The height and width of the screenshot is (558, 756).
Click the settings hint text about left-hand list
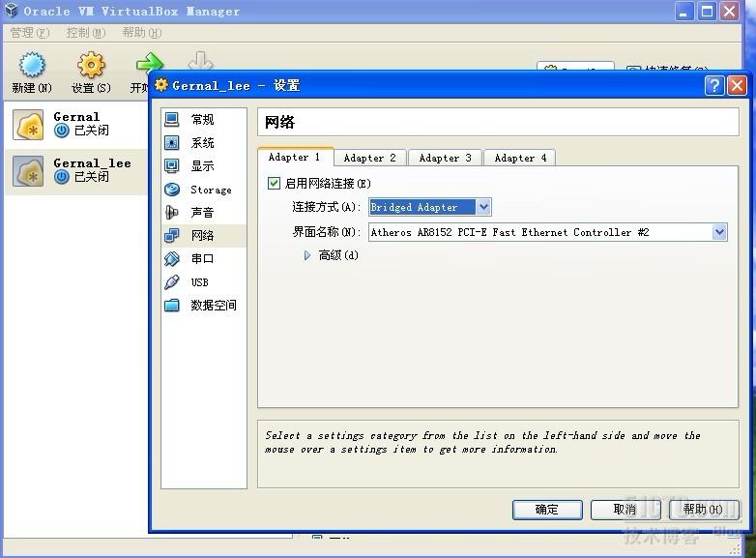(482, 442)
